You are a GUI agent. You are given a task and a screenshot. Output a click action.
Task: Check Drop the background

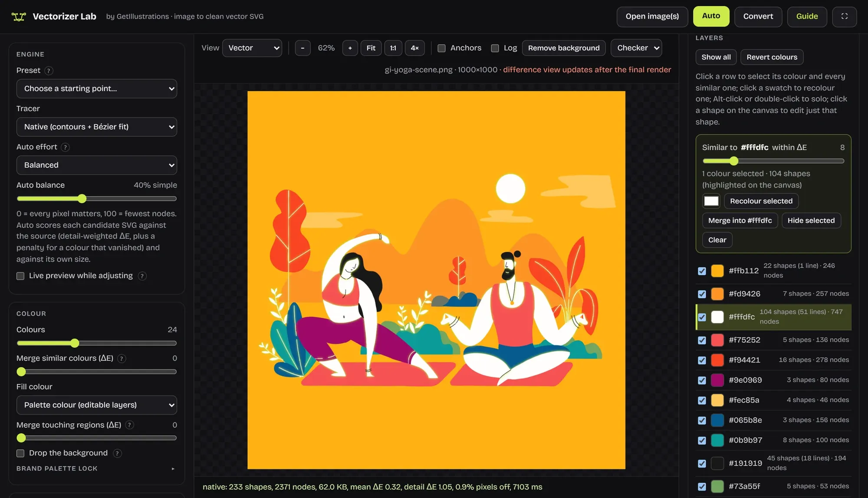[x=20, y=453]
